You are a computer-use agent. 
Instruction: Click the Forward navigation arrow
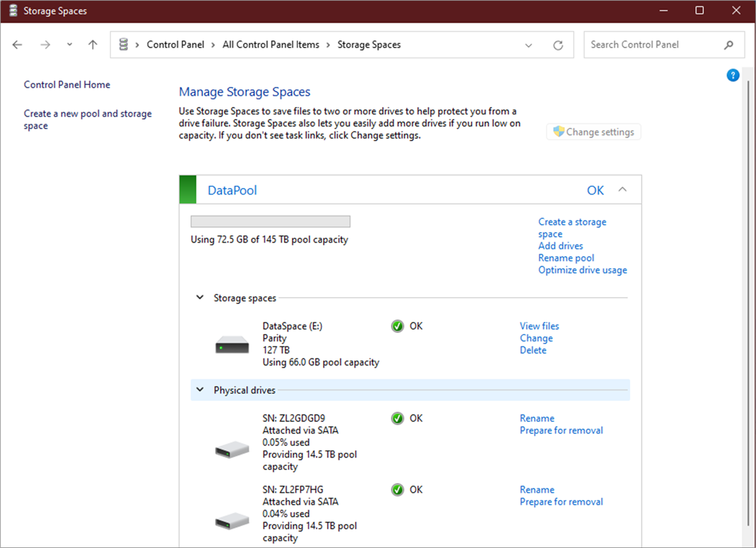pyautogui.click(x=45, y=45)
